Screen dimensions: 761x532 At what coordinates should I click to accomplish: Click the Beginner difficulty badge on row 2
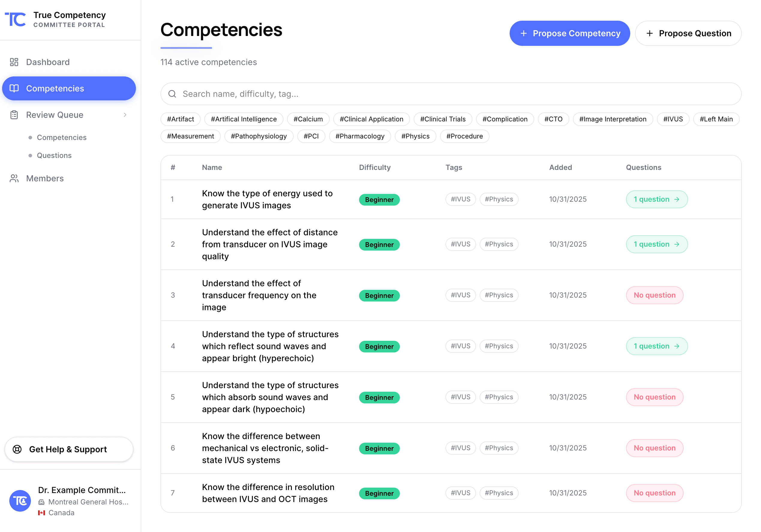379,245
